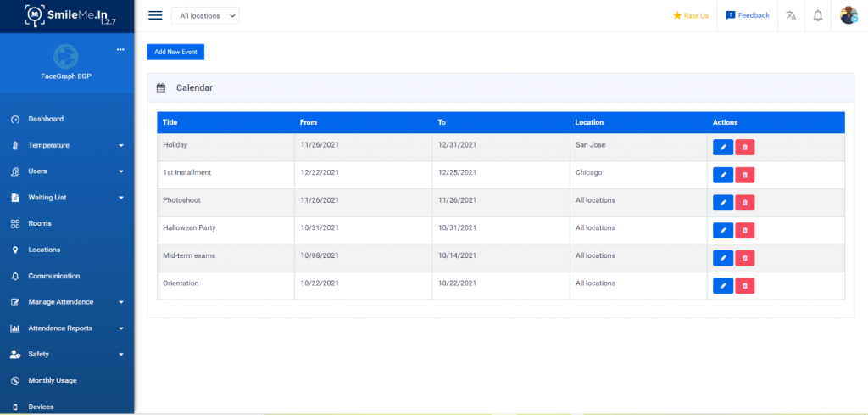Select the Orientation title cell

225,286
